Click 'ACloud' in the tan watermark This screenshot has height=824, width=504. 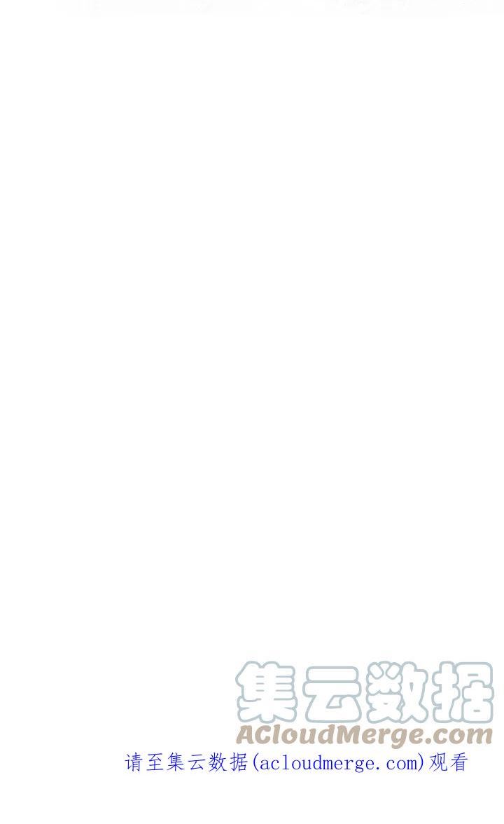coord(286,734)
